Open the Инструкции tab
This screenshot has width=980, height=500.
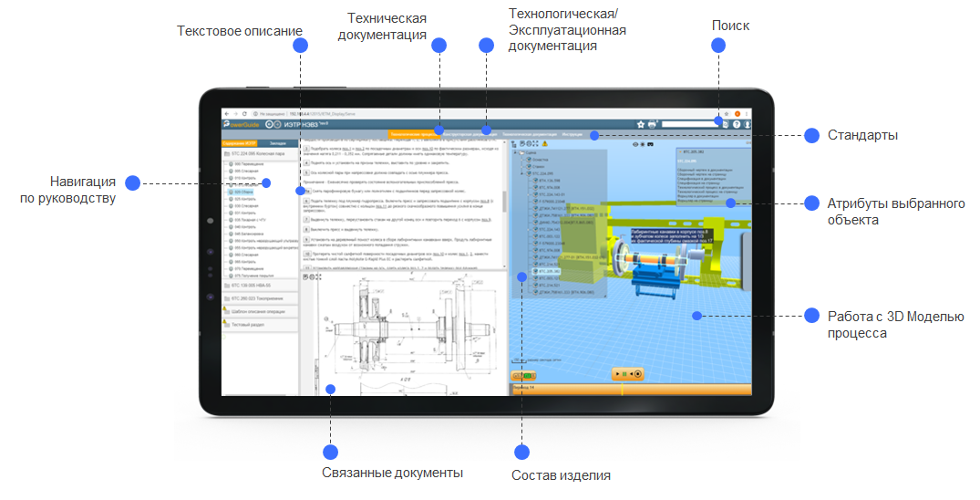(573, 134)
